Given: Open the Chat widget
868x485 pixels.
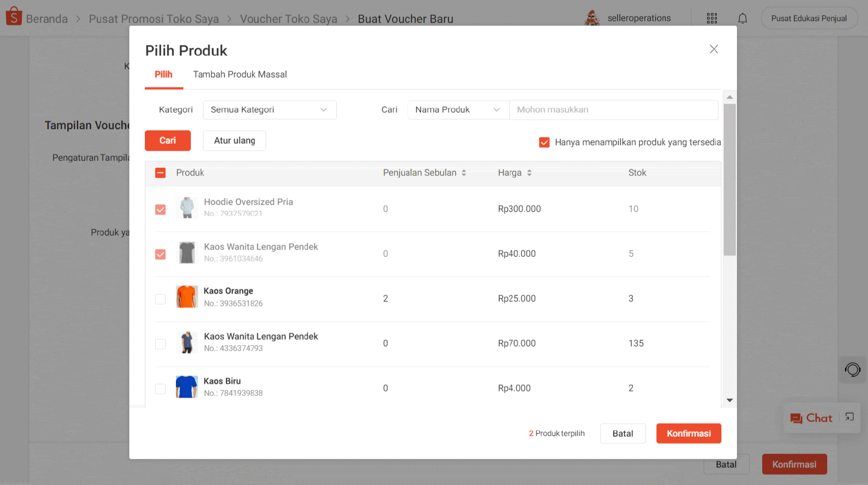Looking at the screenshot, I should (x=811, y=418).
